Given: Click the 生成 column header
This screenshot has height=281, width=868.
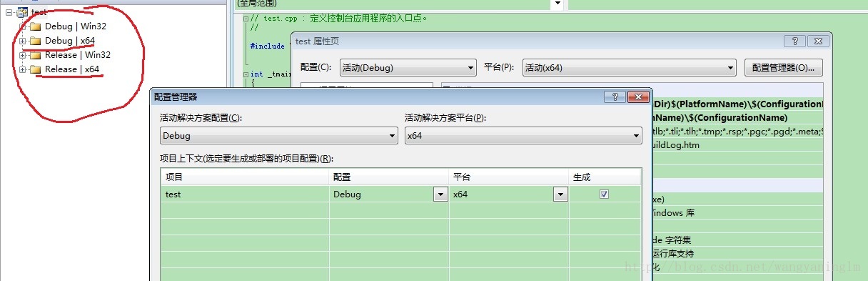Looking at the screenshot, I should [x=605, y=177].
